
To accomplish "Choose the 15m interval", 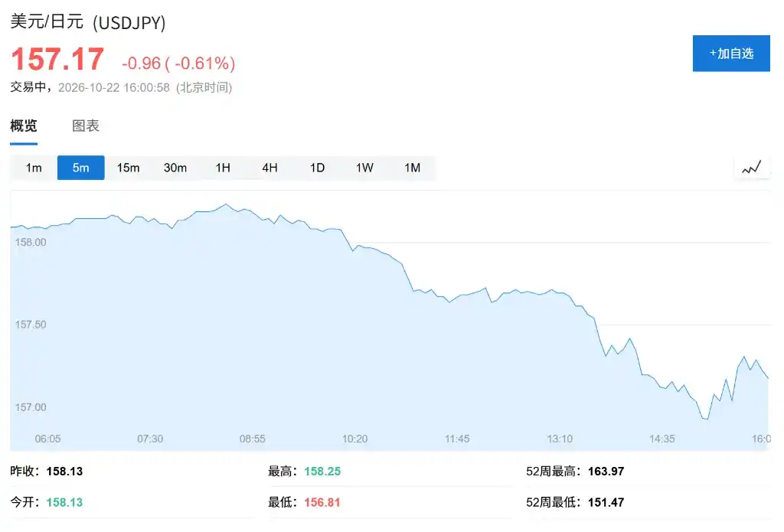I will [128, 168].
